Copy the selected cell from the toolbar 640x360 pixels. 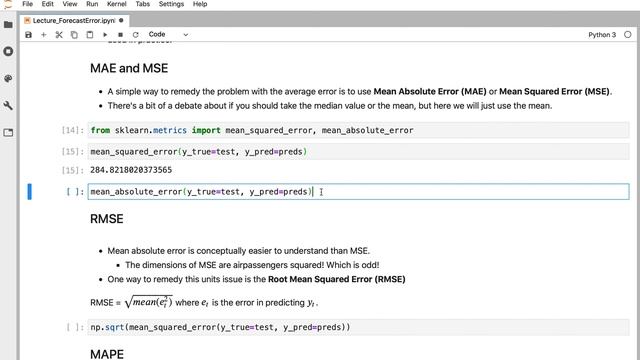[x=74, y=35]
